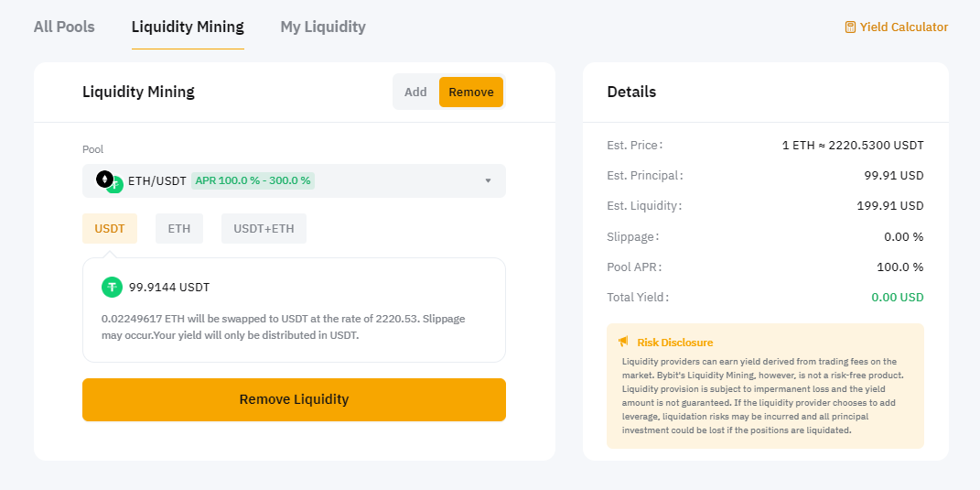Select the Remove toggle option
Viewport: 980px width, 490px height.
pyautogui.click(x=470, y=93)
